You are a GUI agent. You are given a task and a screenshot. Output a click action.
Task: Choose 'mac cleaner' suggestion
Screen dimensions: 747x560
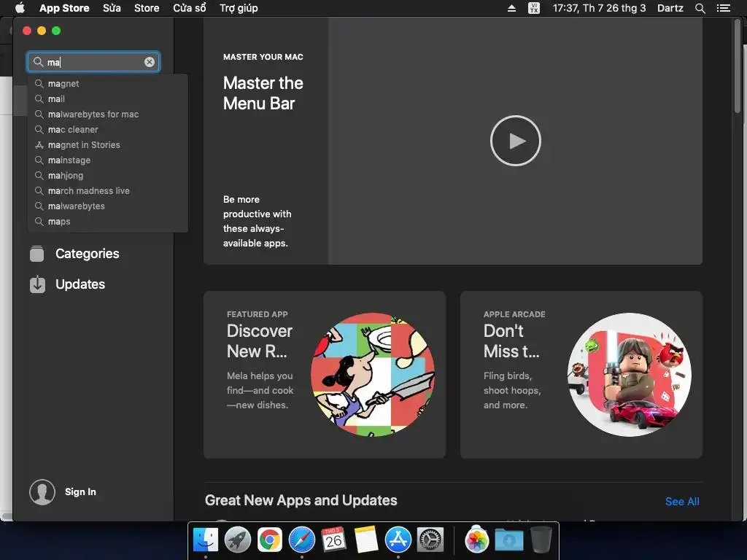coord(108,130)
